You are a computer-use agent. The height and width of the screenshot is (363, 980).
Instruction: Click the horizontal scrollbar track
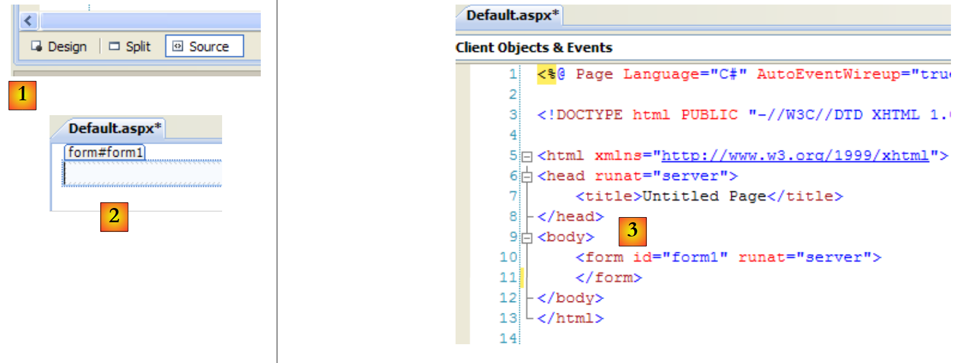[x=148, y=22]
